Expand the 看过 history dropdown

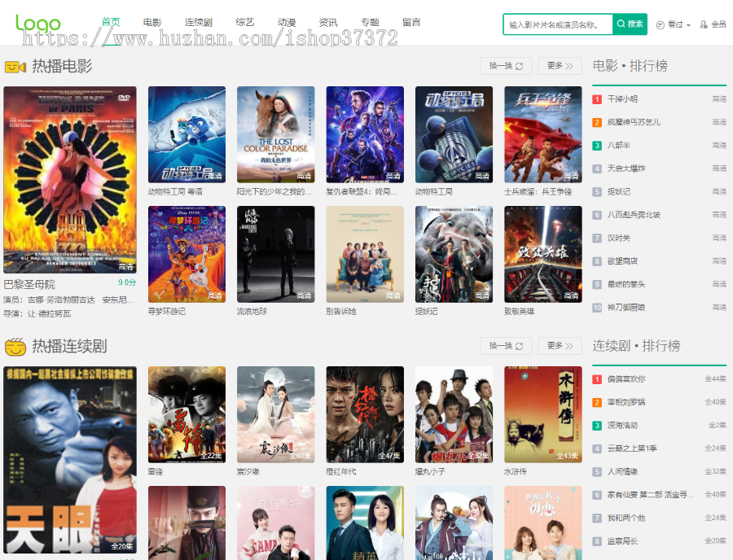click(x=674, y=24)
